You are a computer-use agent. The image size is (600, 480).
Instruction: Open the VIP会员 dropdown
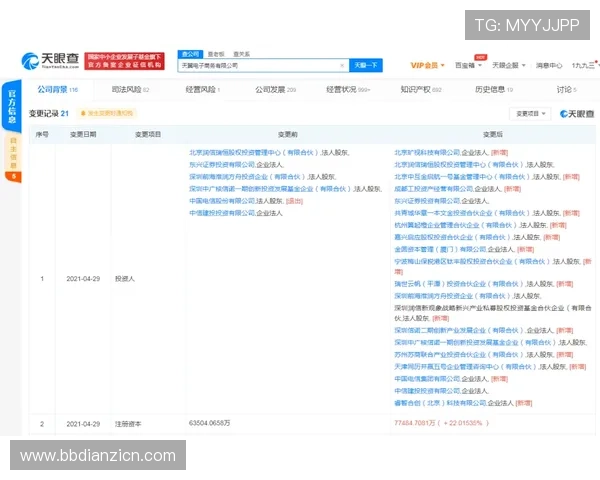point(427,65)
